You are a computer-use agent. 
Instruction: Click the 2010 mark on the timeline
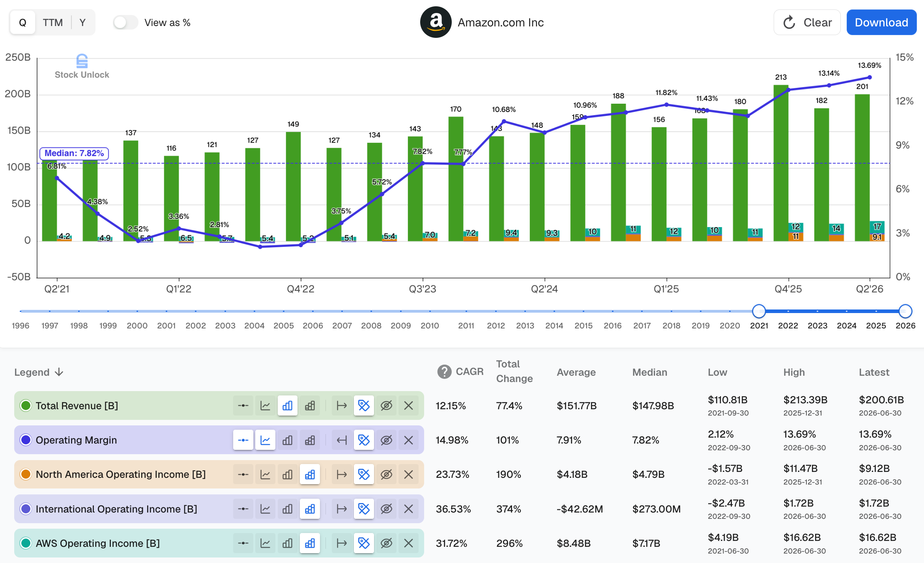[x=430, y=326]
